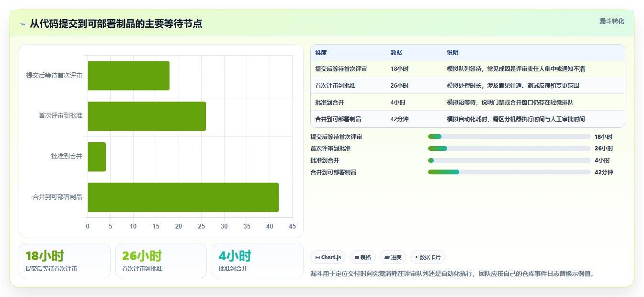Click y-axis label 首次评审到批准

(60, 116)
